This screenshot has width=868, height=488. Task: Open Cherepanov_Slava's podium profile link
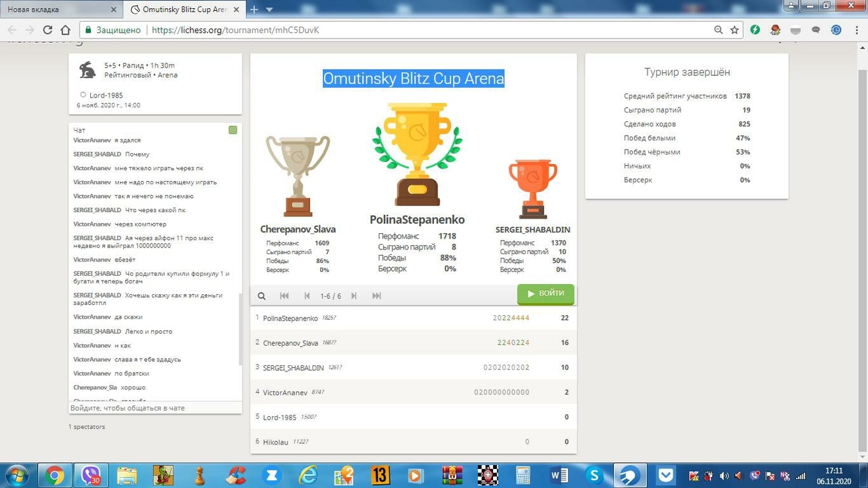coord(298,229)
